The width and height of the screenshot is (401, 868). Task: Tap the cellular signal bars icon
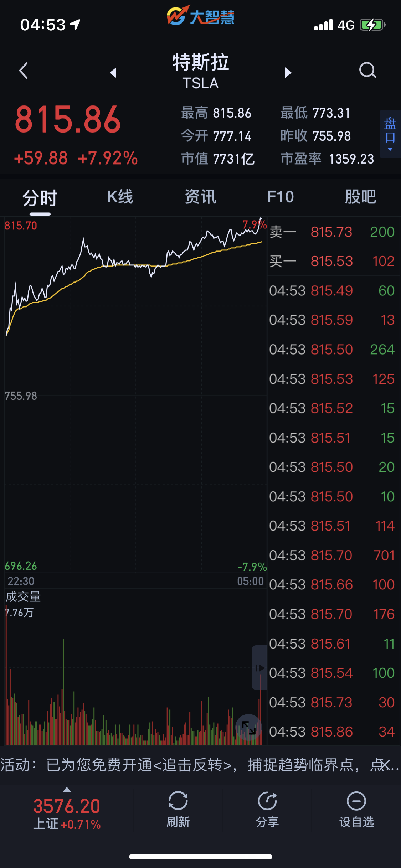coord(324,25)
